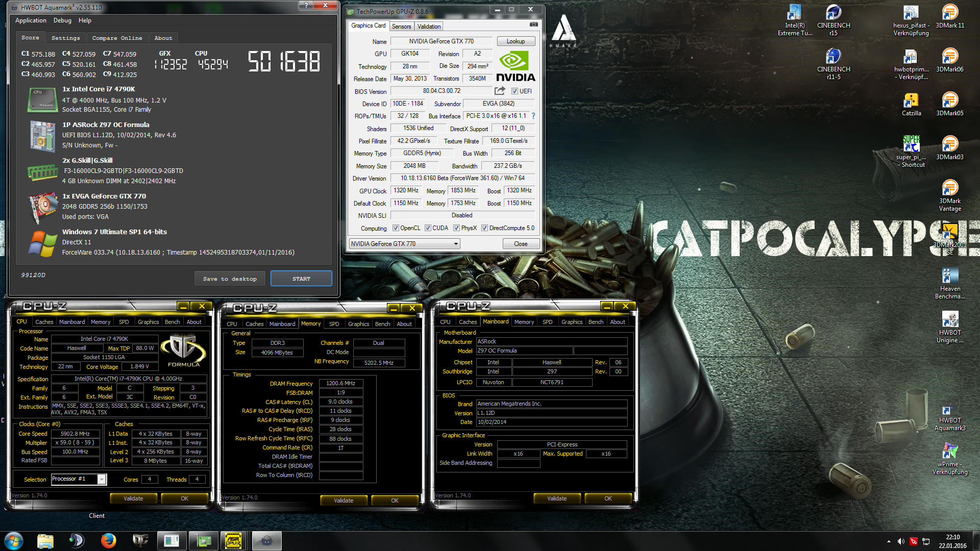Screen dimensions: 980x551
Task: Open Intel Extreme Tuning desktop shortcut
Action: point(795,20)
